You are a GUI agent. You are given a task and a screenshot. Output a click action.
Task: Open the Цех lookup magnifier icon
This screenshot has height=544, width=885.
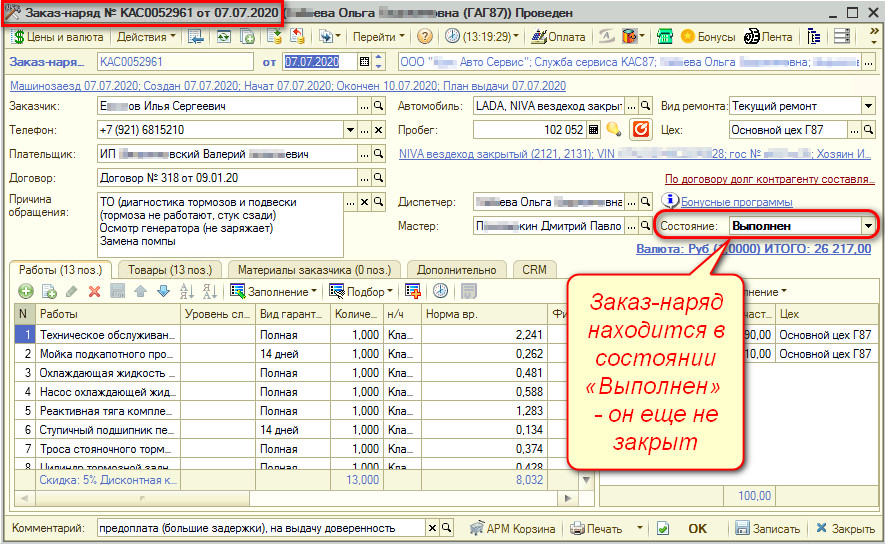(x=869, y=130)
